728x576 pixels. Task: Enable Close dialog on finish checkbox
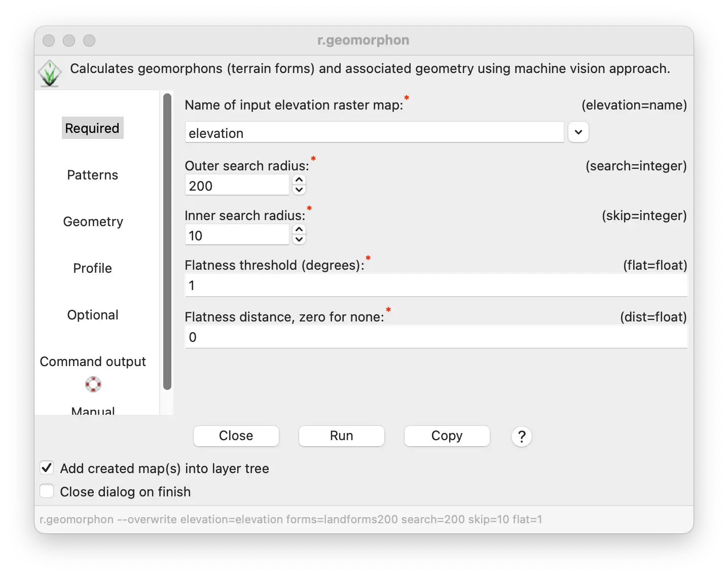(x=47, y=491)
